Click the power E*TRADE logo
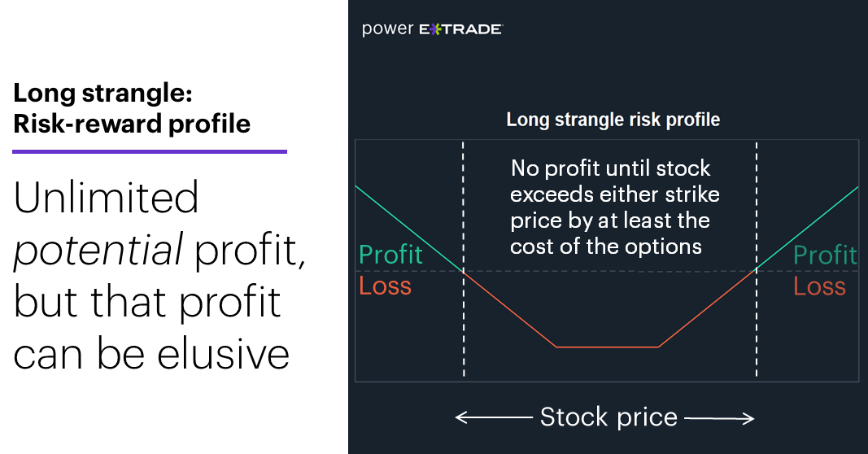 432,28
